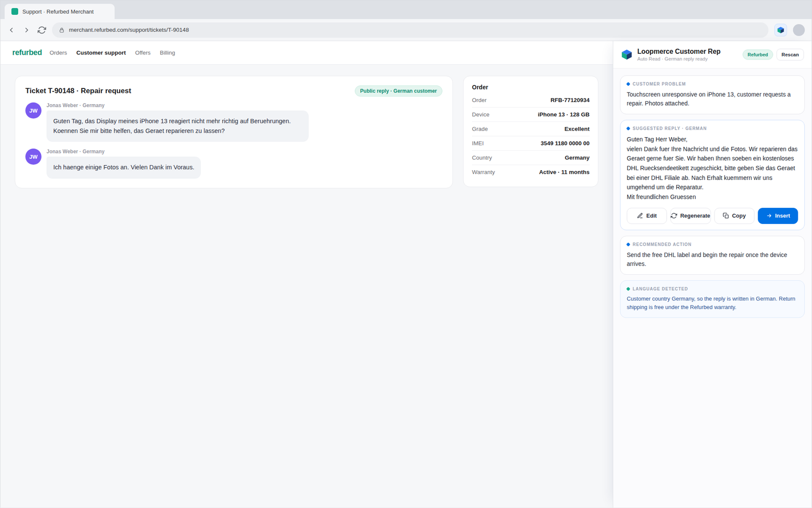Viewport: 812px width, 508px height.
Task: Click the message Ich haenge einige Fotos an
Action: (x=124, y=168)
